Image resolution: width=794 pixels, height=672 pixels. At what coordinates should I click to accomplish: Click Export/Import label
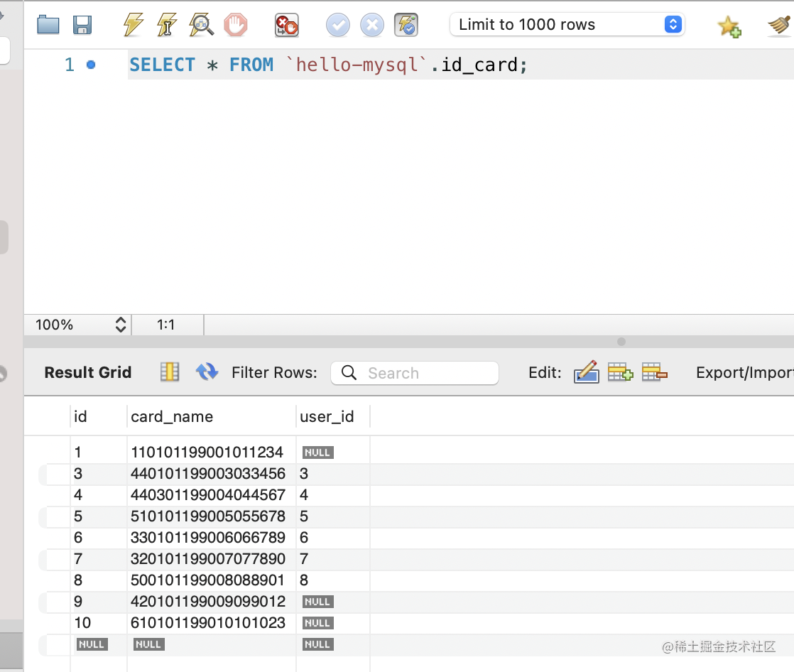click(744, 373)
